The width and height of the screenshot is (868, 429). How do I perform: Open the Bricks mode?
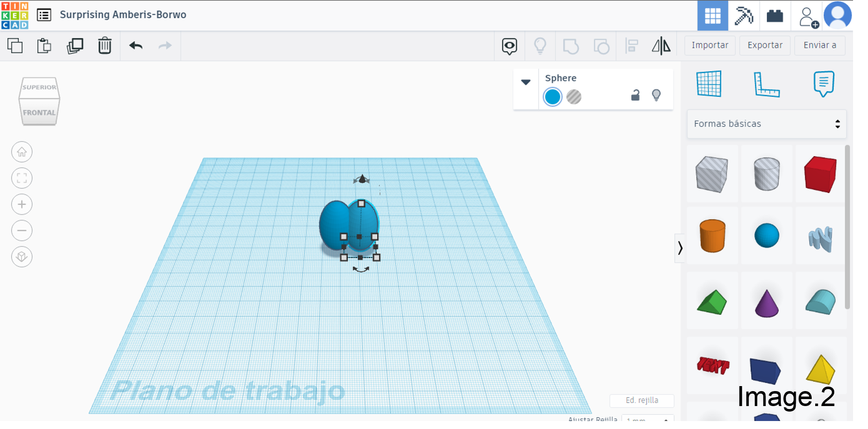click(775, 15)
